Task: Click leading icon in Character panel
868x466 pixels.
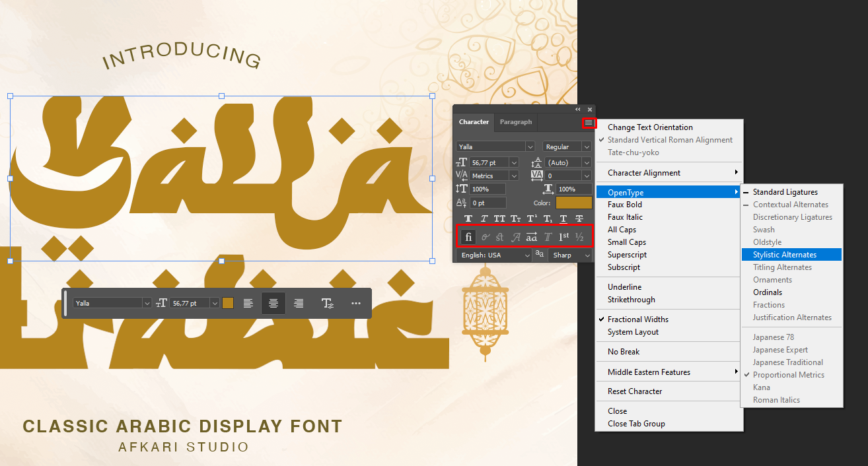Action: (x=537, y=162)
